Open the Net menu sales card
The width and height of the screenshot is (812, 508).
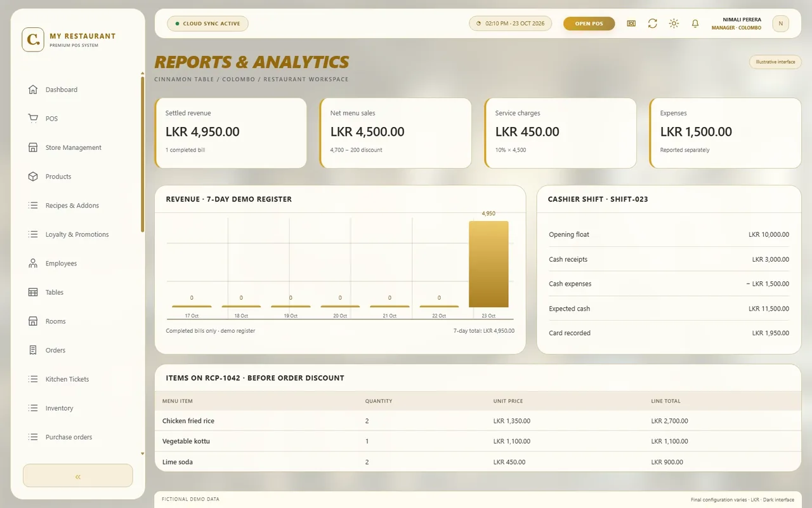tap(395, 133)
